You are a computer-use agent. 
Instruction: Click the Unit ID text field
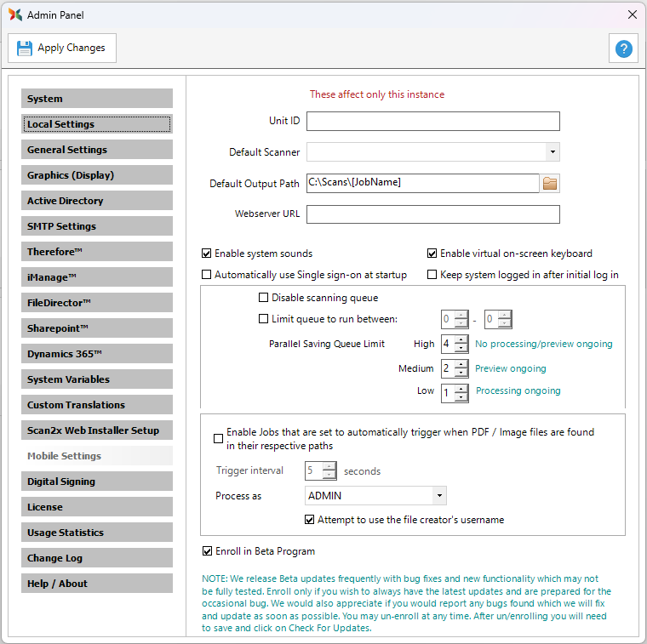point(432,121)
